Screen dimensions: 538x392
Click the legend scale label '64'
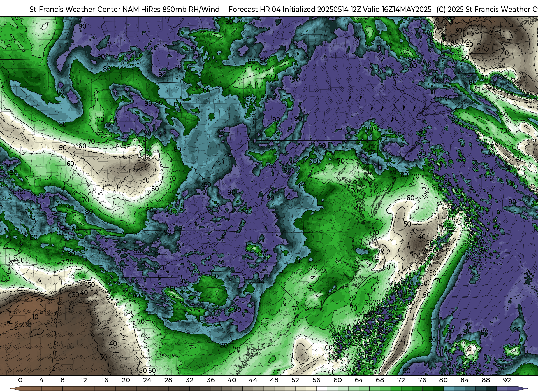coord(359,380)
